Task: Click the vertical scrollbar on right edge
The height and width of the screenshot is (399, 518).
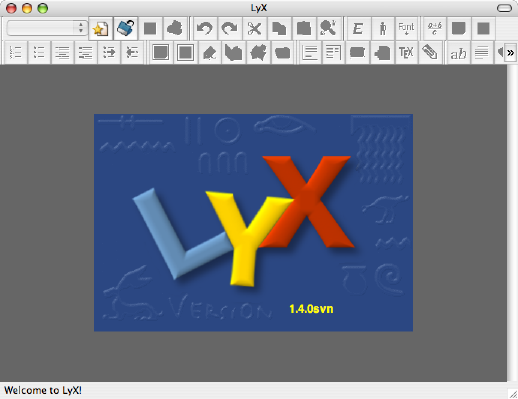Action: [512, 223]
